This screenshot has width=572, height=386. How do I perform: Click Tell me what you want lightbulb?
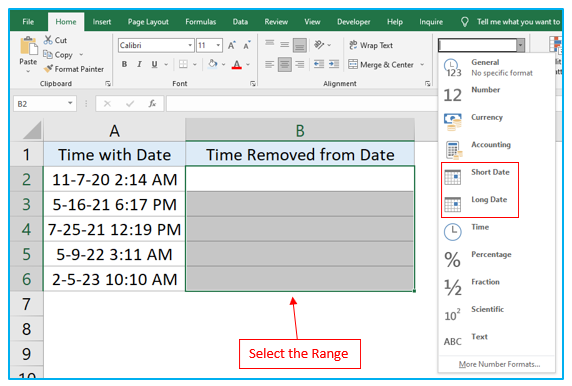point(464,22)
